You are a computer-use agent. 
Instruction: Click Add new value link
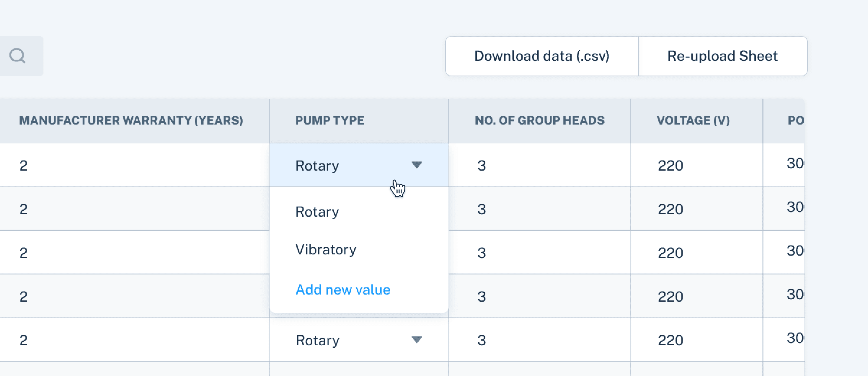click(x=342, y=290)
